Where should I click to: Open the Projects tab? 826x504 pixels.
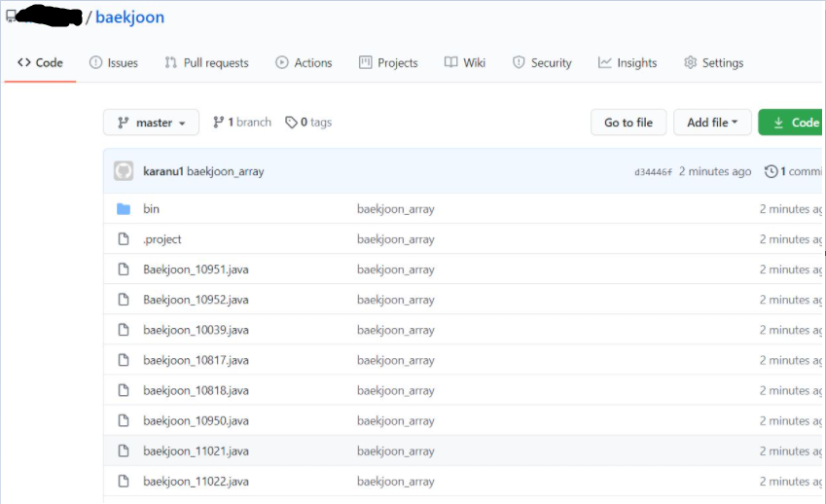(388, 62)
